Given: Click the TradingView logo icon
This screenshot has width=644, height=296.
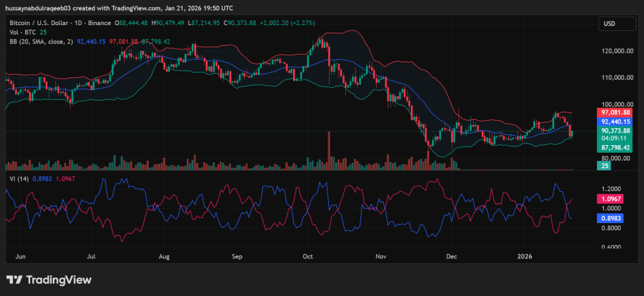Looking at the screenshot, I should pyautogui.click(x=14, y=280).
